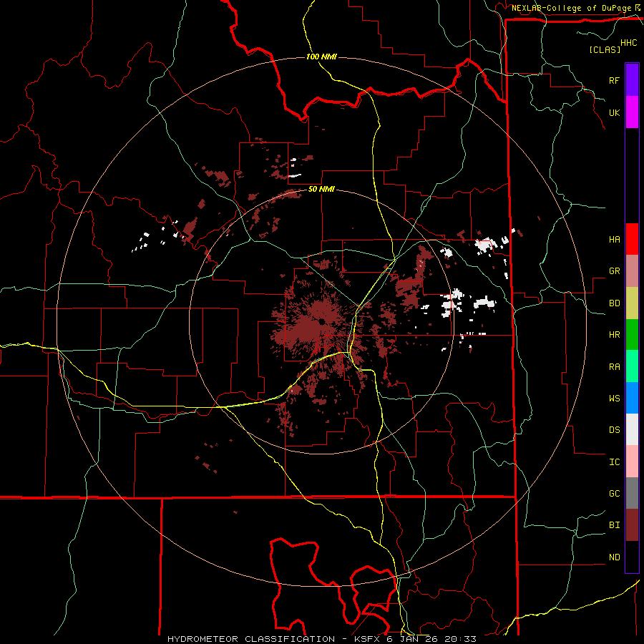Select the ND black legend swatch
The width and height of the screenshot is (644, 644).
click(x=632, y=557)
